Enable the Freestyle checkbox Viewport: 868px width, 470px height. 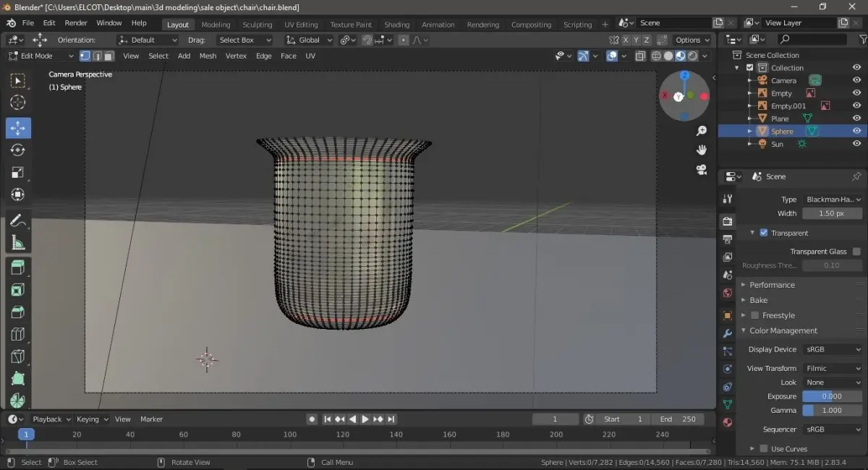(x=755, y=315)
